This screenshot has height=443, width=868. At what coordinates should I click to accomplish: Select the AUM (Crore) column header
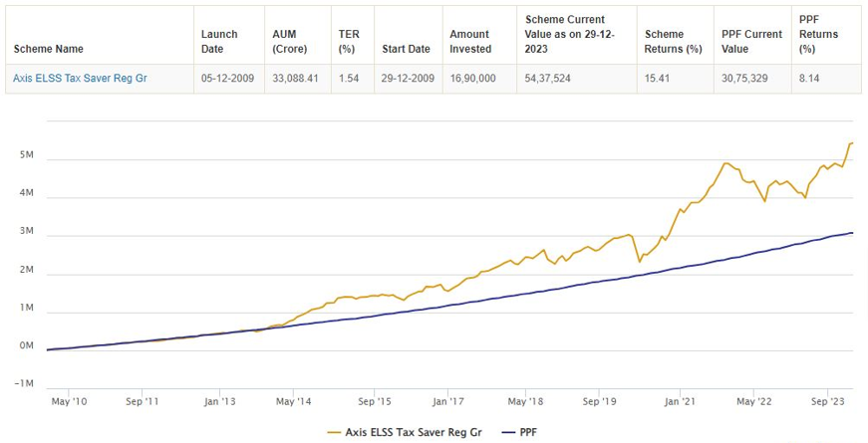coord(290,42)
